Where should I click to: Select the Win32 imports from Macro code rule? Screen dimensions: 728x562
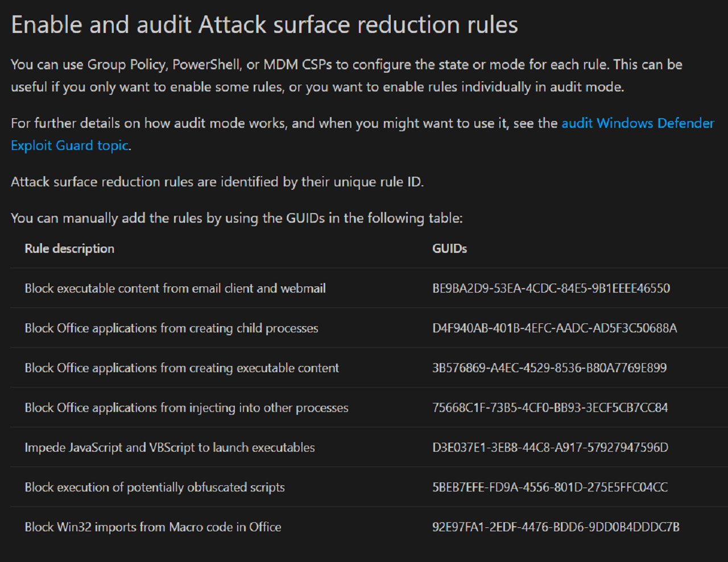[153, 527]
